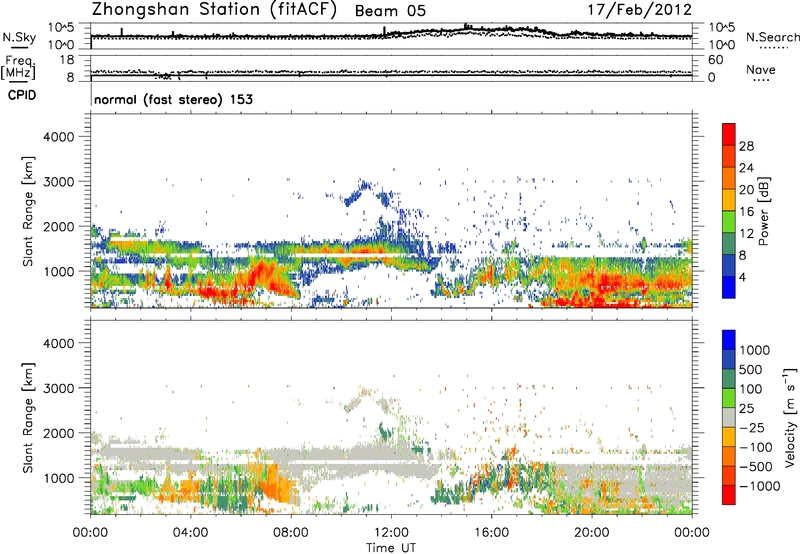Click the '20:00' time axis tick label

pos(591,533)
